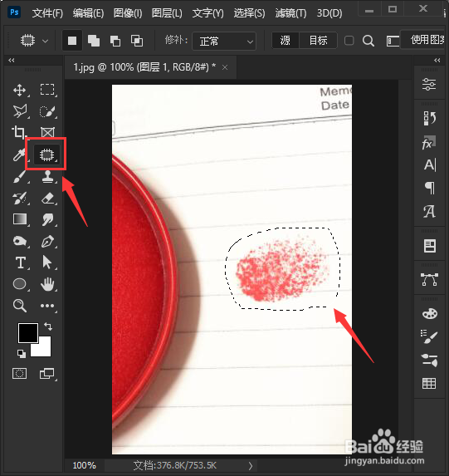The height and width of the screenshot is (476, 449).
Task: Open the History panel icon
Action: (429, 118)
